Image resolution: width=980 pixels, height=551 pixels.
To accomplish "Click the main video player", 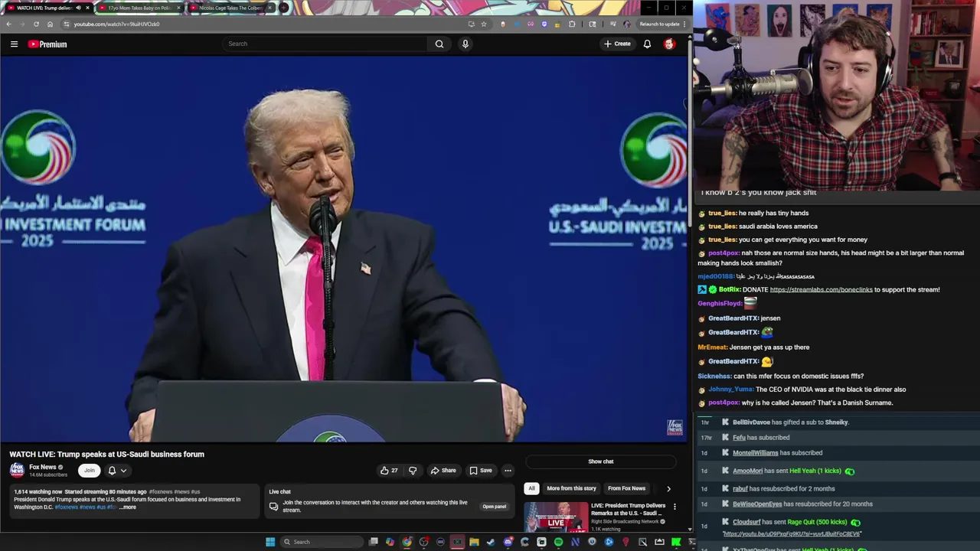I will [x=344, y=250].
